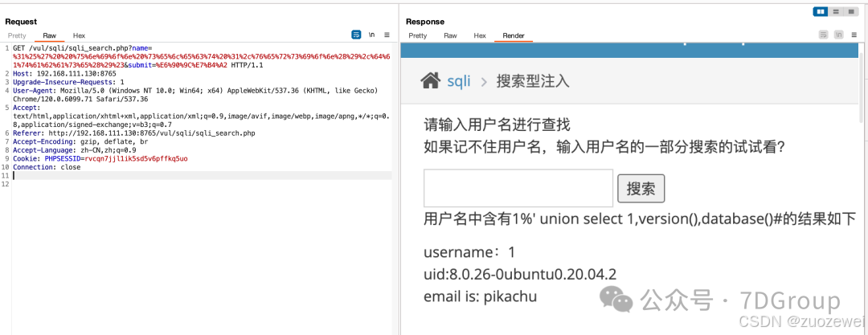The height and width of the screenshot is (335, 868).
Task: Click the Accept-Language header line
Action: [74, 150]
